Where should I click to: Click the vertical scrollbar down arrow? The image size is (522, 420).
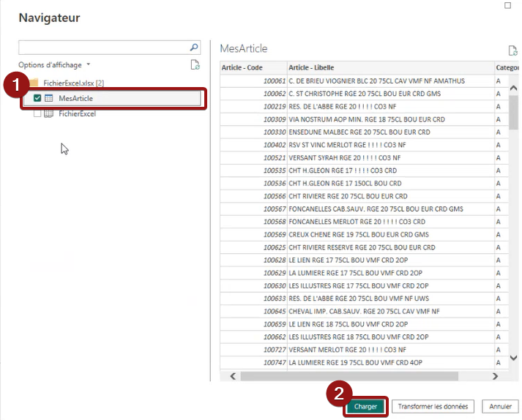(x=513, y=359)
